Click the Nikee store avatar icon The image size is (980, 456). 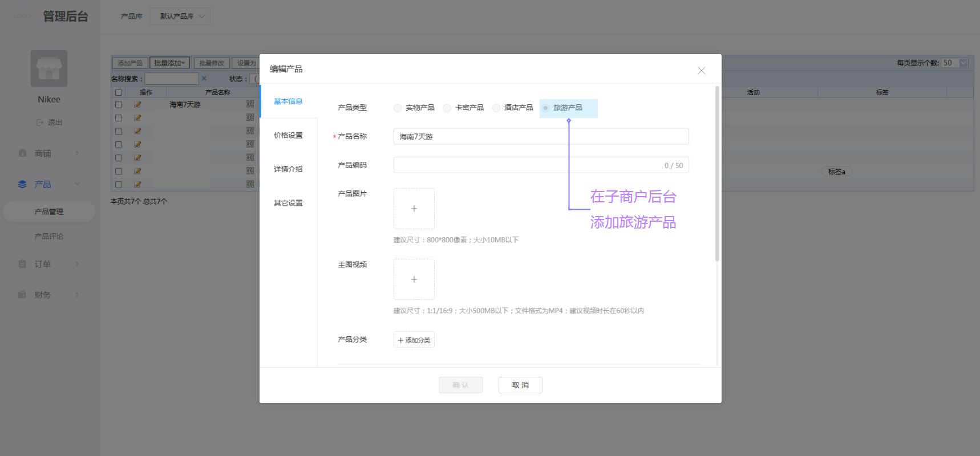[x=49, y=68]
